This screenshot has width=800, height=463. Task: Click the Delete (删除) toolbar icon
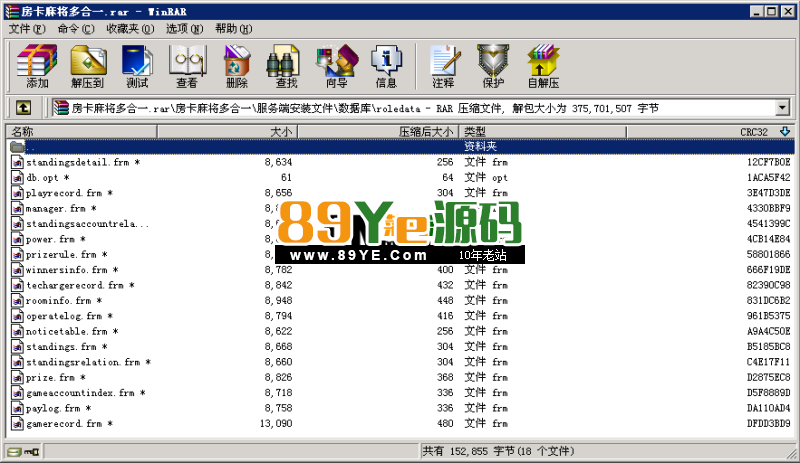coord(237,66)
